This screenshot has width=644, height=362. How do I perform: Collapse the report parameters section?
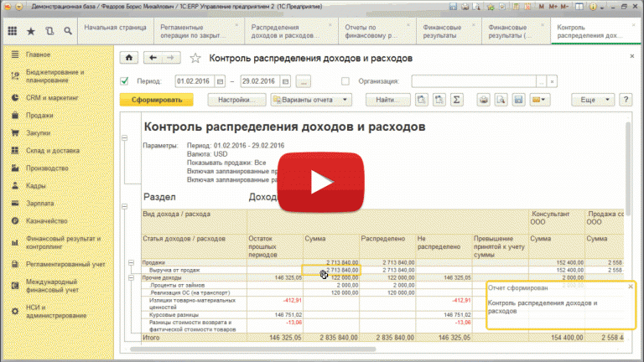click(124, 138)
